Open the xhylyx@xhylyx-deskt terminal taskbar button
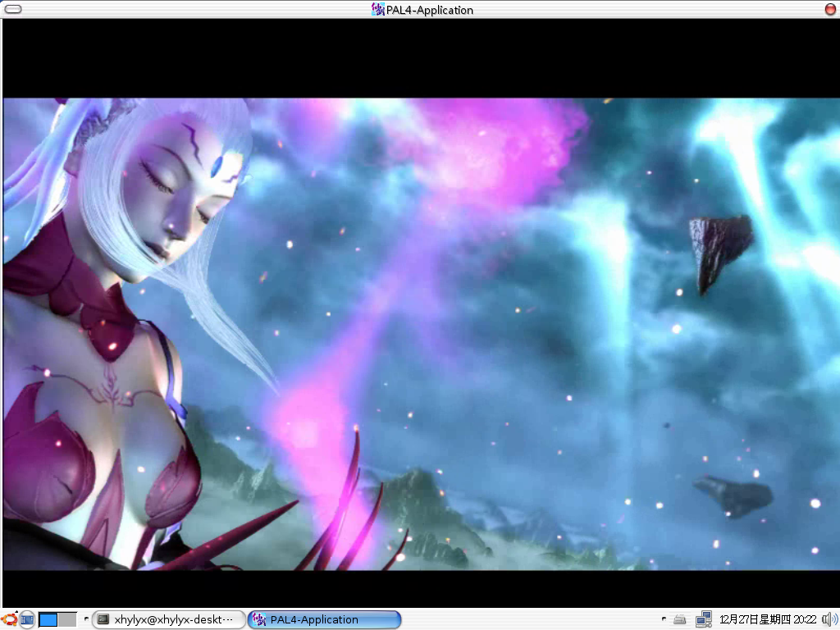 [x=168, y=620]
